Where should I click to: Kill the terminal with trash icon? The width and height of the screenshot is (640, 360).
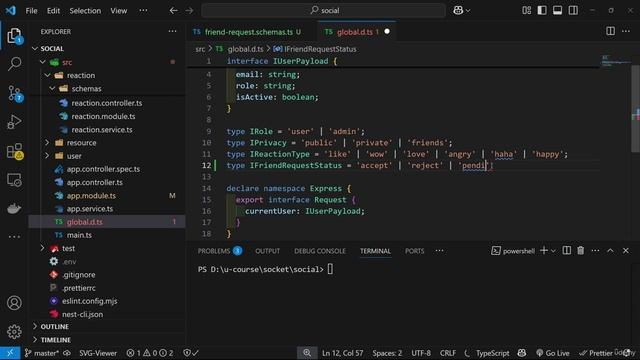tap(580, 251)
